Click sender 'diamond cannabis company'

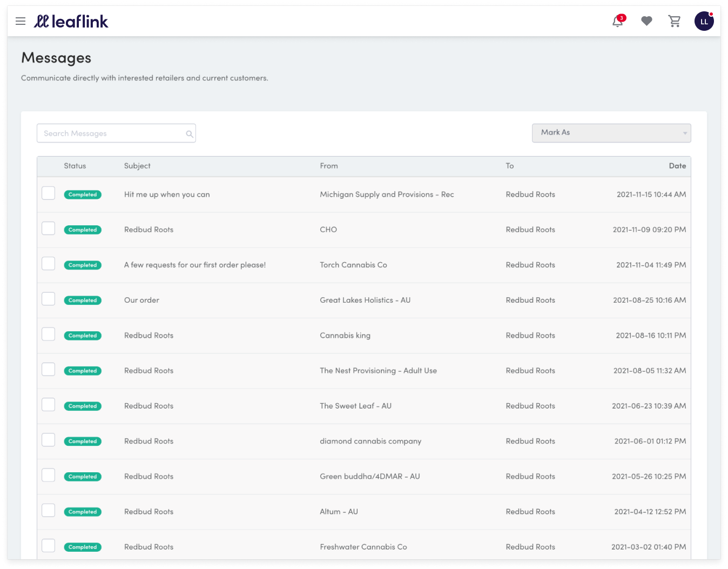[x=370, y=441]
